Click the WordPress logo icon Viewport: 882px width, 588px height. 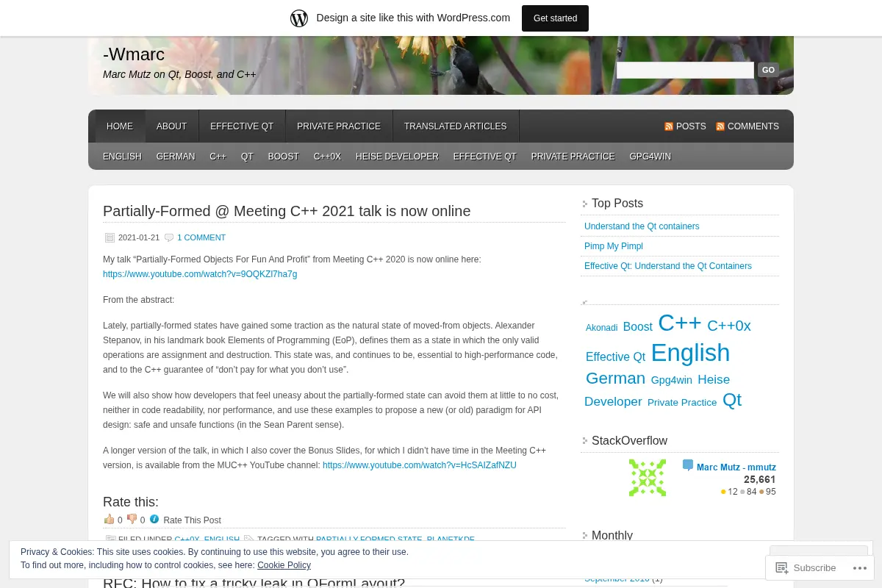click(x=299, y=18)
